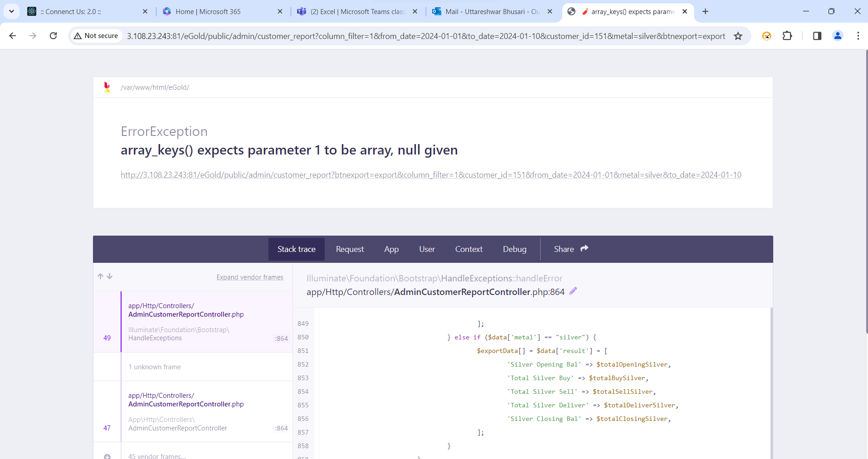Bookmark this page with the star
Viewport: 868px width, 459px height.
(738, 36)
